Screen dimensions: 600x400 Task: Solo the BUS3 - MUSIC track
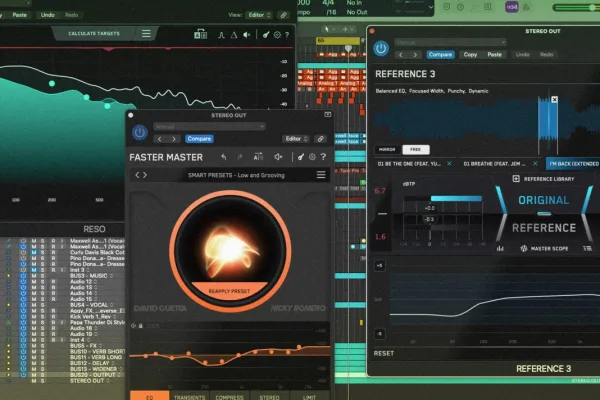(x=42, y=276)
